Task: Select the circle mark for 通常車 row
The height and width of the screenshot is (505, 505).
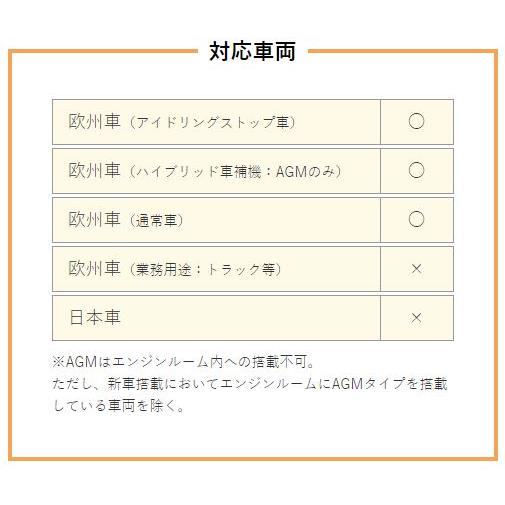Action: point(416,219)
